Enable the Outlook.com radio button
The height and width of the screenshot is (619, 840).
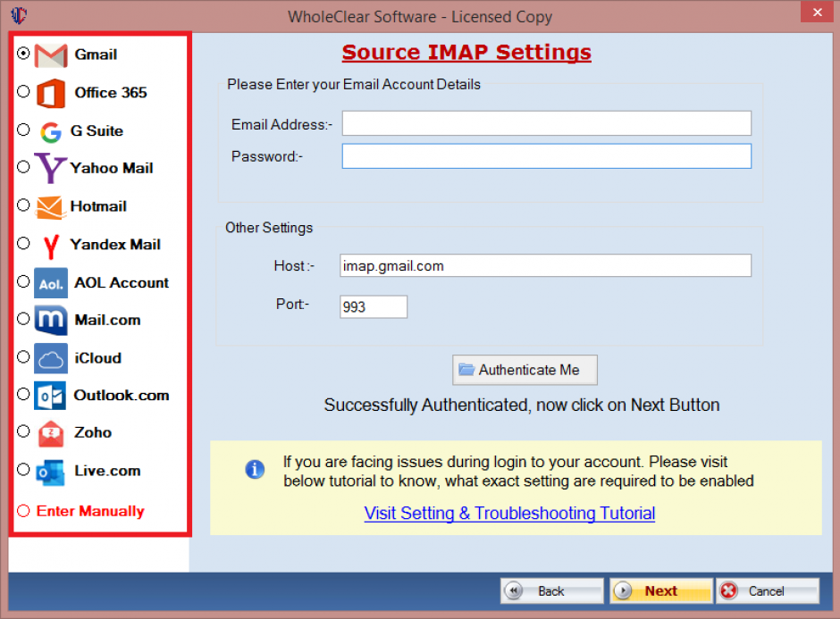(23, 396)
